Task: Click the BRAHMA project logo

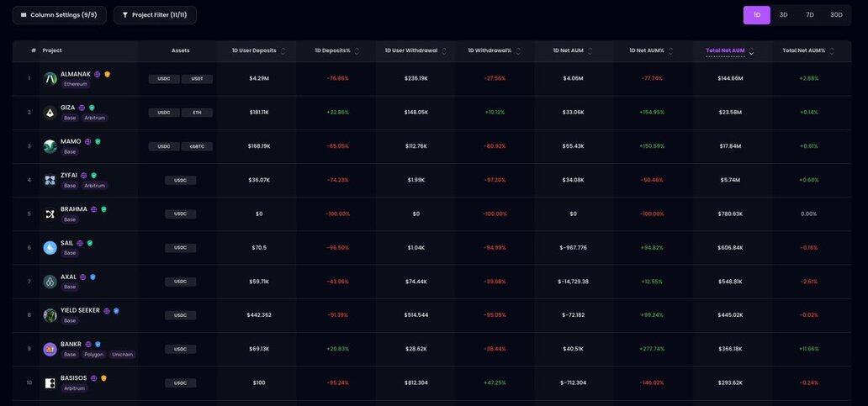Action: coord(50,214)
